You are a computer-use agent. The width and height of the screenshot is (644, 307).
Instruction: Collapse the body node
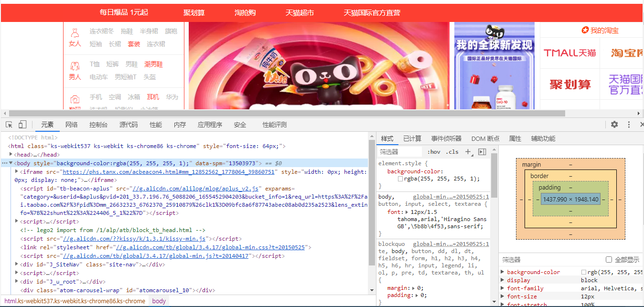click(x=11, y=163)
